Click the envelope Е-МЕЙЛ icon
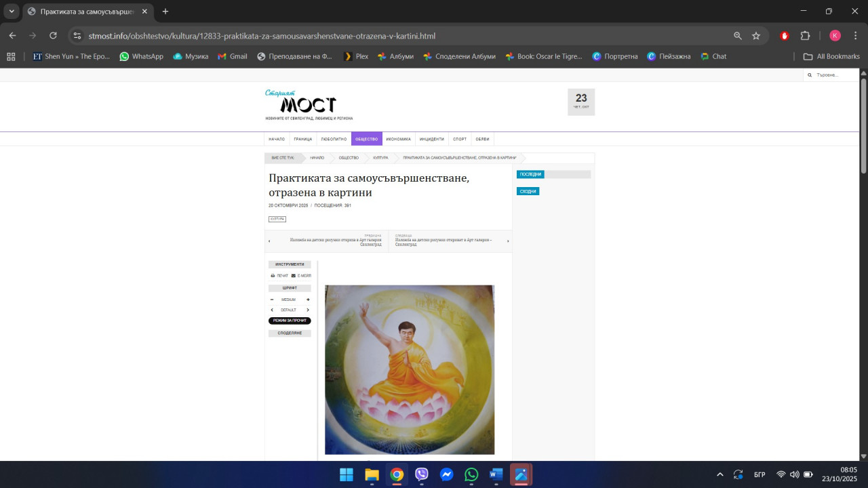This screenshot has height=488, width=868. tap(294, 276)
